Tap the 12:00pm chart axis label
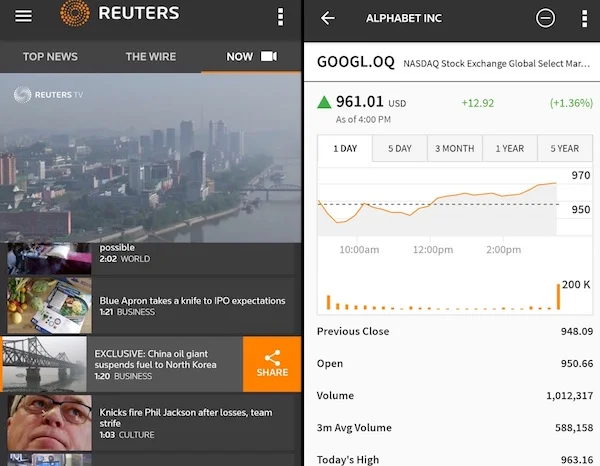The width and height of the screenshot is (600, 466). 433,250
